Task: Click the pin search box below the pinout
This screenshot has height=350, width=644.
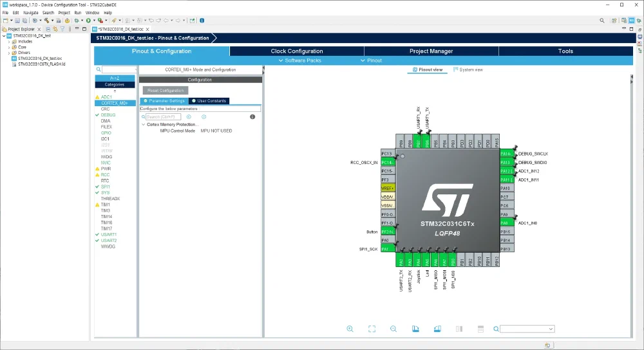Action: click(x=526, y=329)
